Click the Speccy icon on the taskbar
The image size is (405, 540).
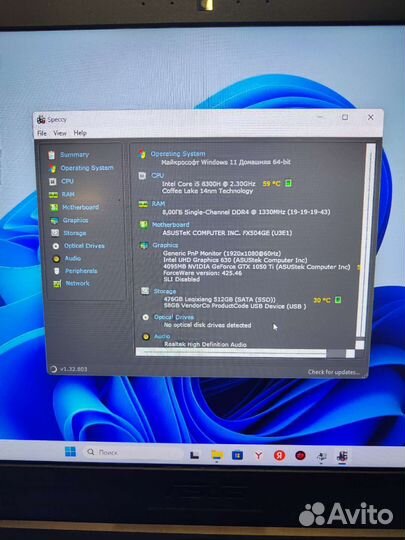342,456
